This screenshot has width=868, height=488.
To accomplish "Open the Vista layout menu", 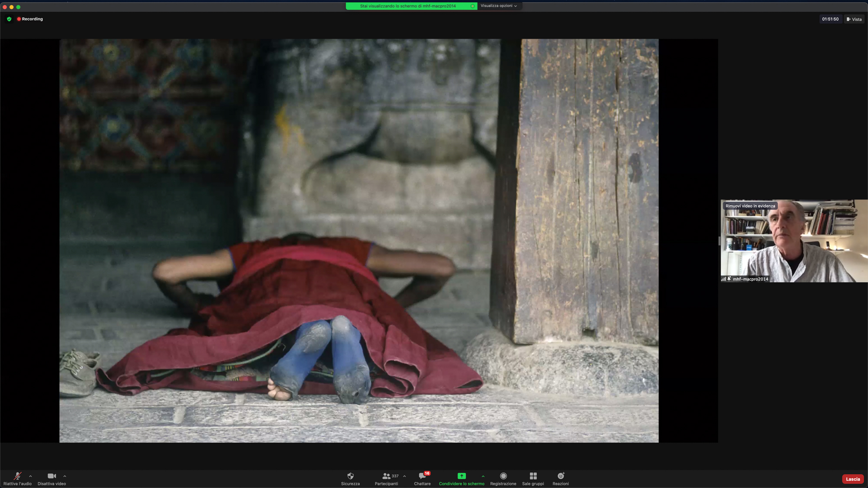I will pos(854,19).
